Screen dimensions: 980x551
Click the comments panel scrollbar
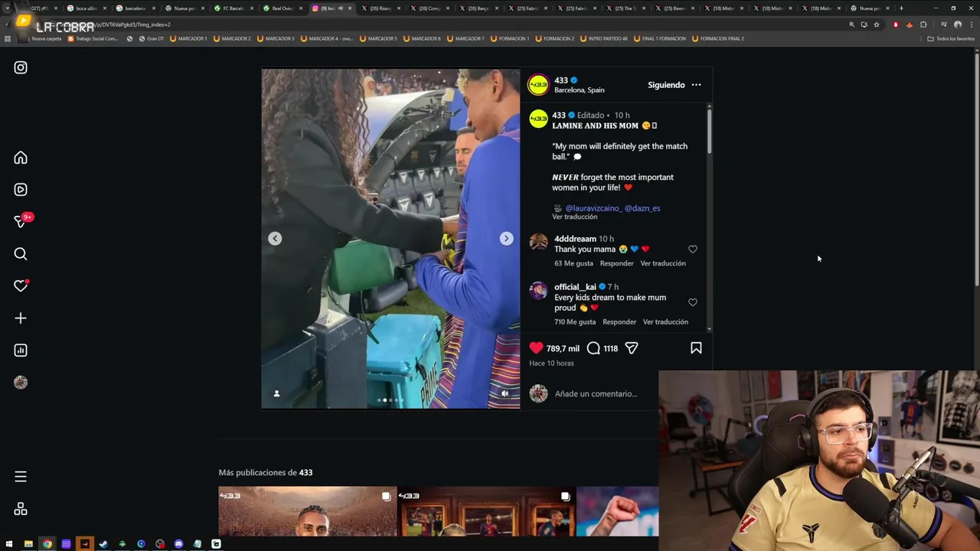709,130
